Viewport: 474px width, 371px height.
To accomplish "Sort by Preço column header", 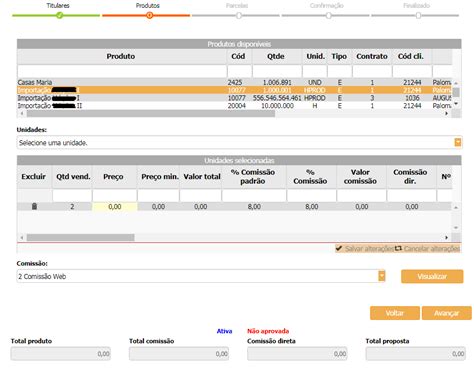I will (113, 177).
